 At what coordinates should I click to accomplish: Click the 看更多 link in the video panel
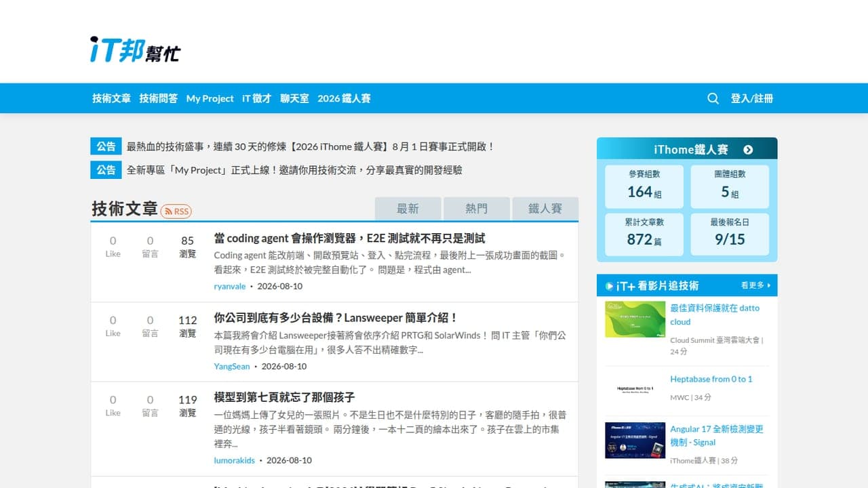(x=755, y=285)
